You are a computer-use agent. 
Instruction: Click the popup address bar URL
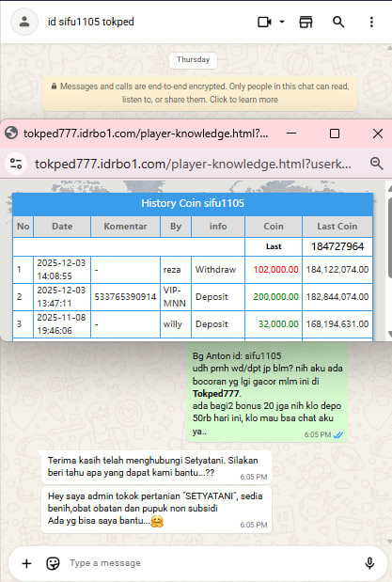click(193, 164)
